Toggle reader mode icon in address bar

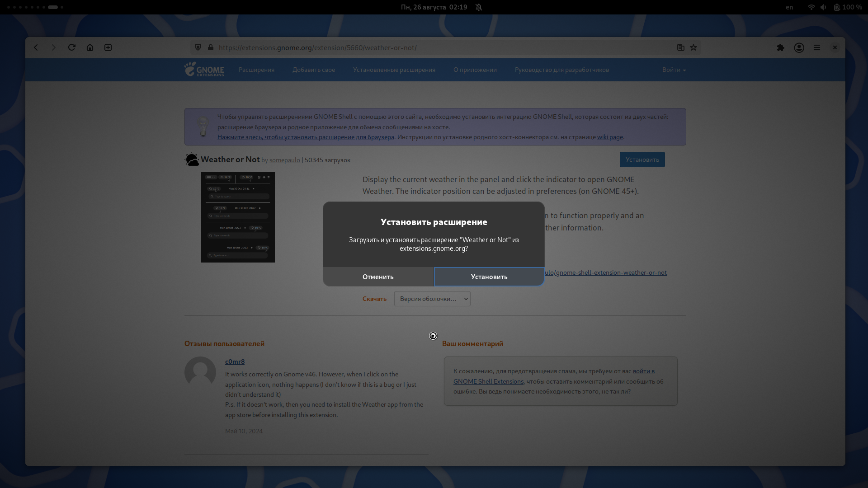pos(681,47)
